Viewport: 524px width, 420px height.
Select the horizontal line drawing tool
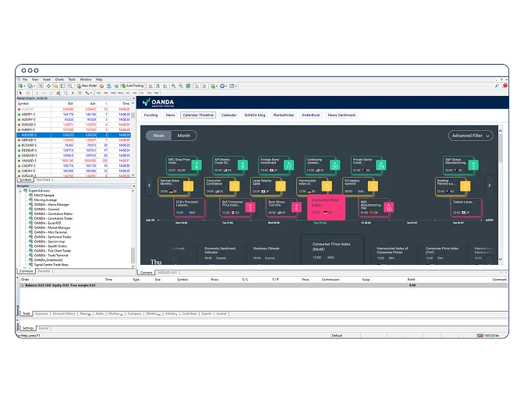point(44,93)
